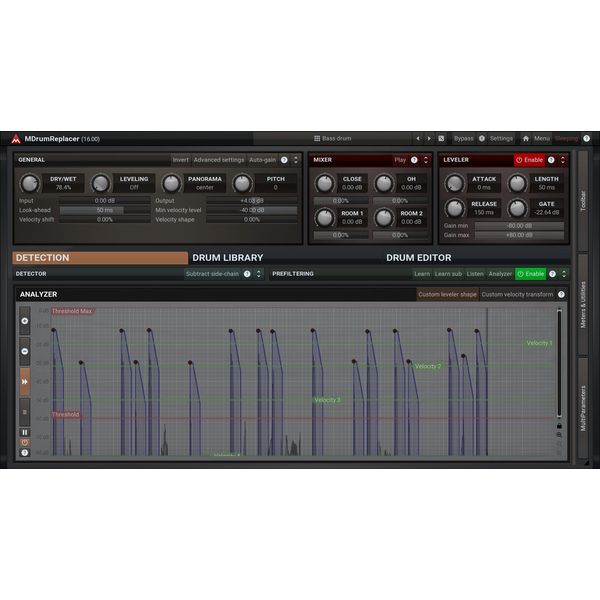Open Advanced settings in General panel
600x600 pixels.
coord(218,160)
